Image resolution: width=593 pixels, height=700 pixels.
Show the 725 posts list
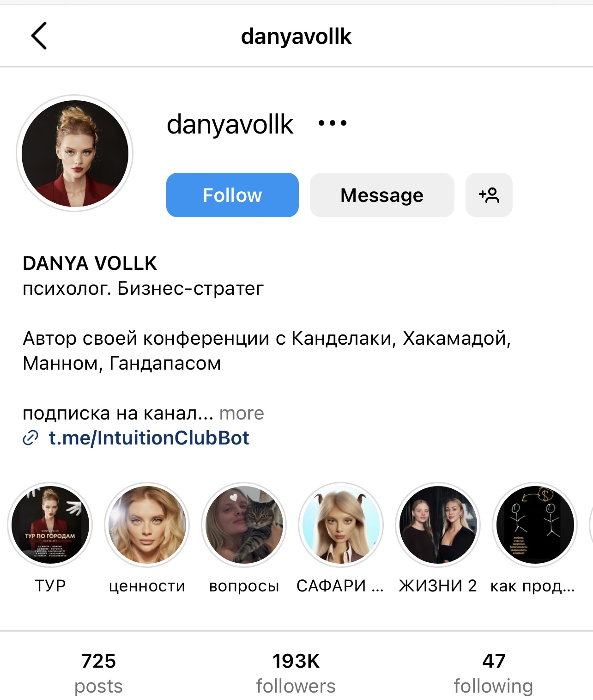[98, 673]
